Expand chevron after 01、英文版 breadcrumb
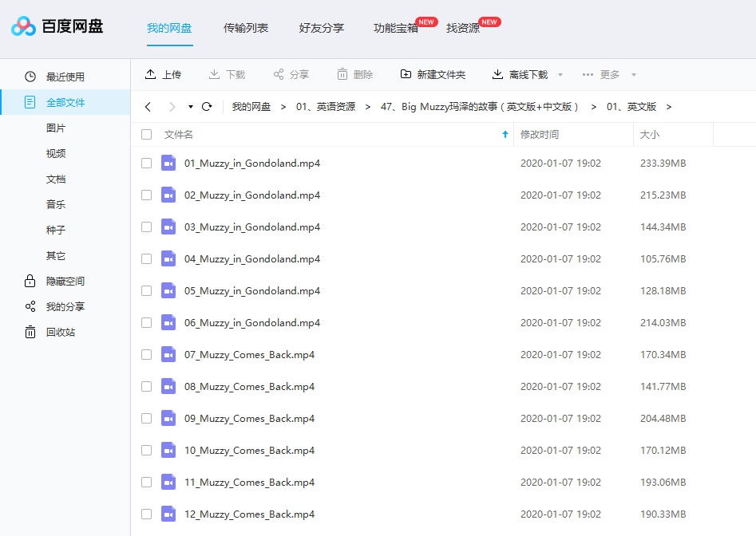The width and height of the screenshot is (756, 536). coord(669,107)
